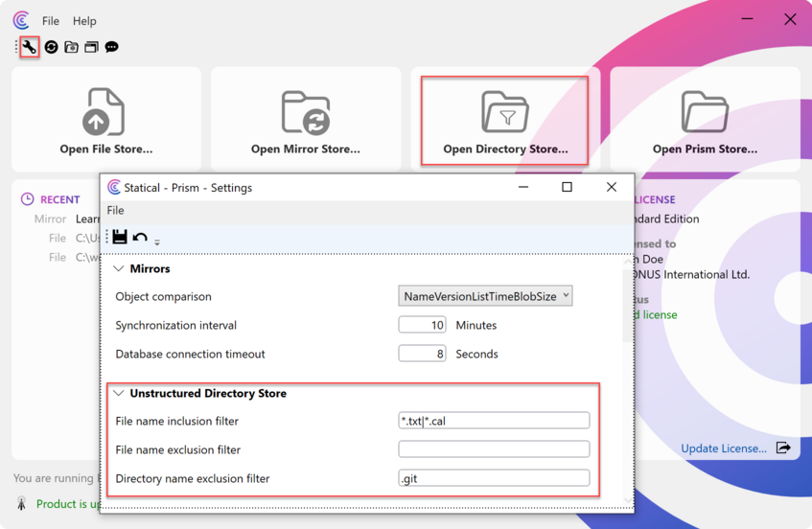Collapse the Unstructured Directory Store section

coord(119,393)
